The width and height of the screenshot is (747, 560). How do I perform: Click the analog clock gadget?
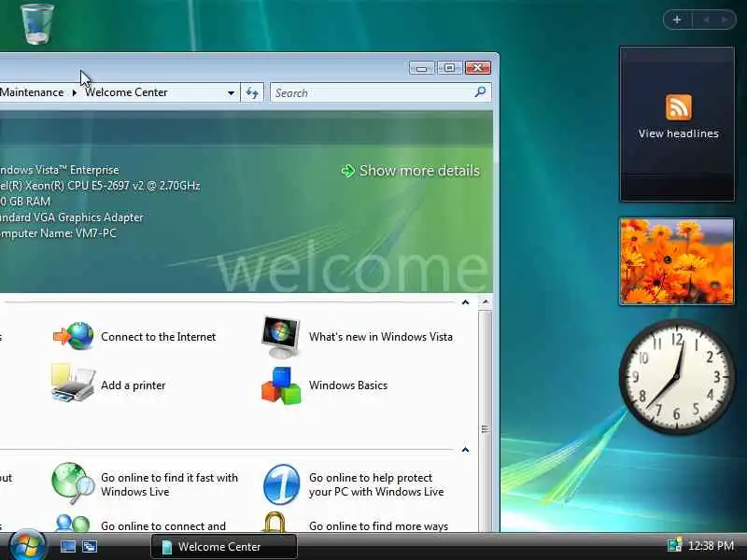click(x=676, y=377)
